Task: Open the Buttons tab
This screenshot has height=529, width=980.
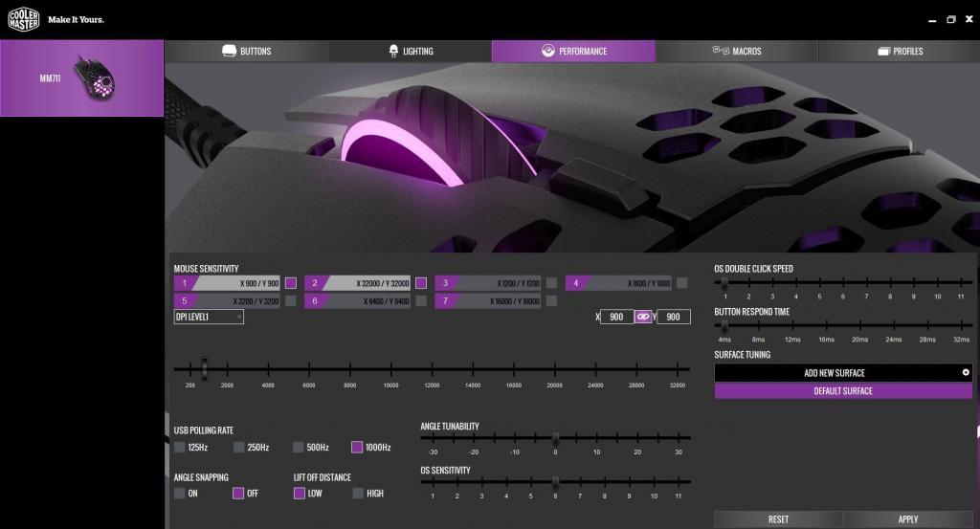Action: (247, 51)
